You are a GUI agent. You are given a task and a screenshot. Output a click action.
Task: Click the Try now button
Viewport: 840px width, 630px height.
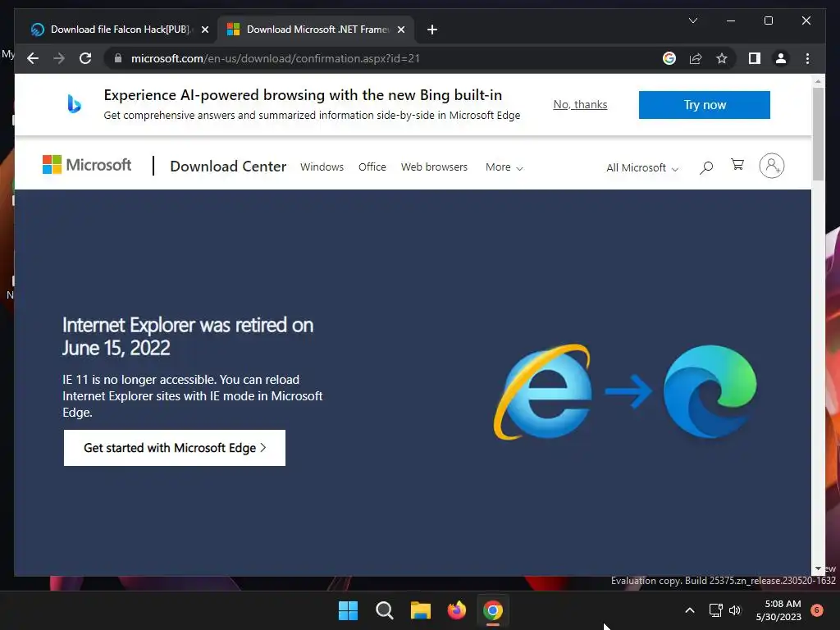(x=705, y=104)
